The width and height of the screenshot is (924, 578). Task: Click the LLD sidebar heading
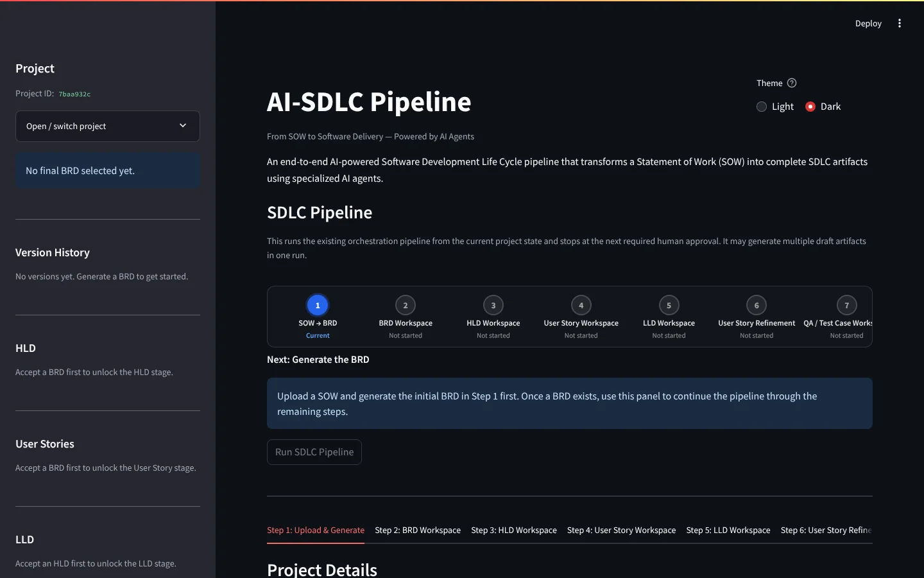(x=24, y=539)
